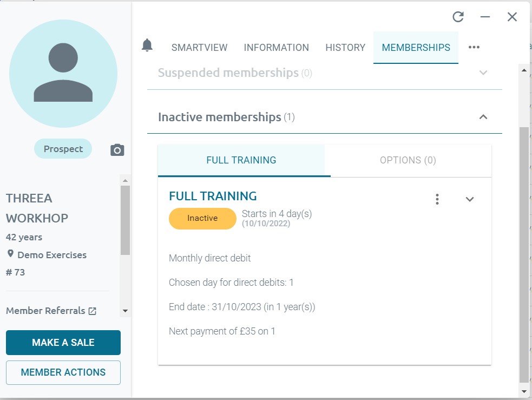Close the member window with X

pos(512,17)
